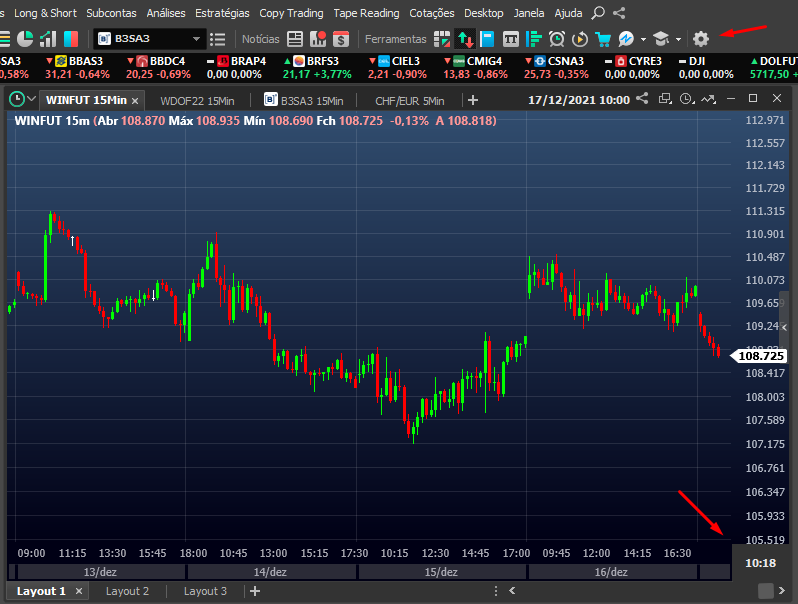Expand the B3SA3 asset dropdown
The image size is (798, 604).
tap(196, 39)
